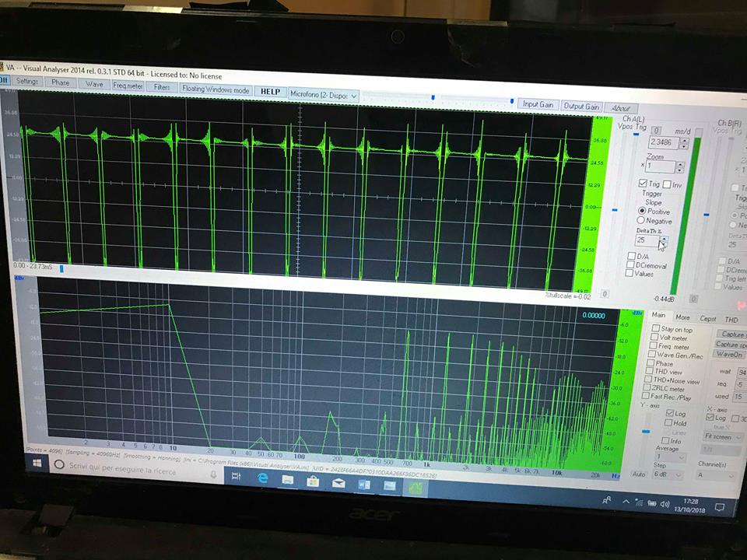Toggle the Trig checkbox for channel A
This screenshot has height=560, width=747.
(x=643, y=184)
